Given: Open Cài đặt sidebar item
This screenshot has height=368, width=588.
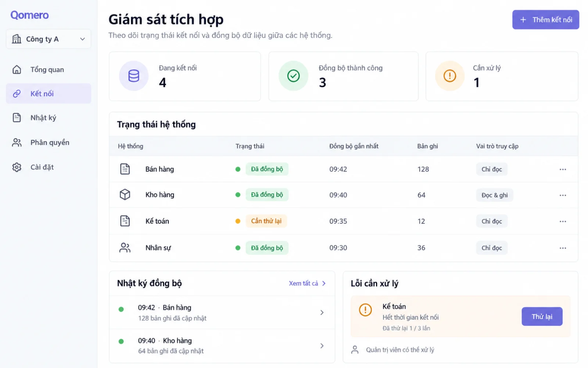Looking at the screenshot, I should (x=49, y=167).
